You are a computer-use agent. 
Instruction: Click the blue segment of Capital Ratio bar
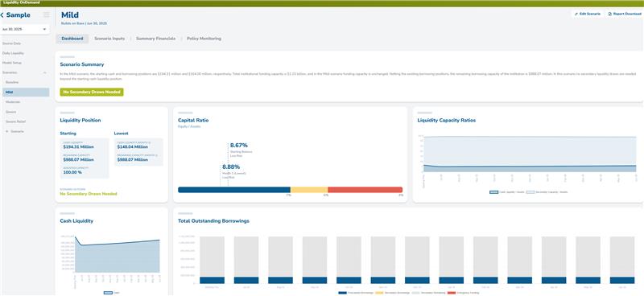click(x=234, y=190)
